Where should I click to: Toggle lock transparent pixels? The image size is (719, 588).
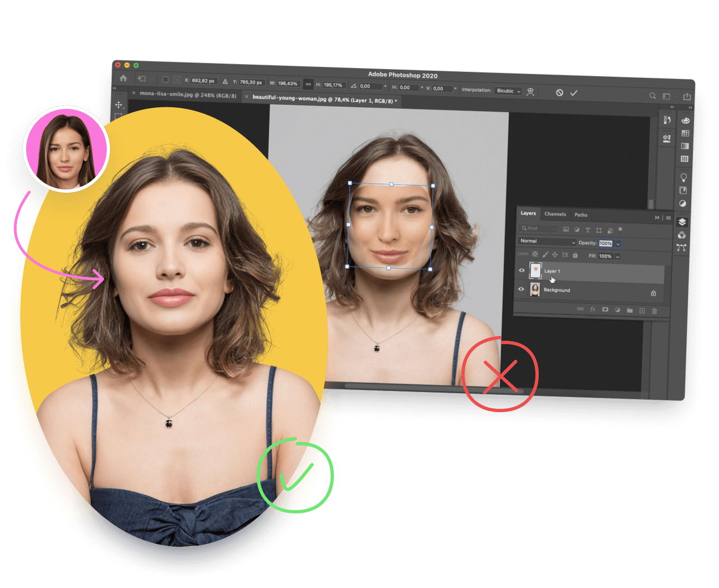[x=535, y=254]
